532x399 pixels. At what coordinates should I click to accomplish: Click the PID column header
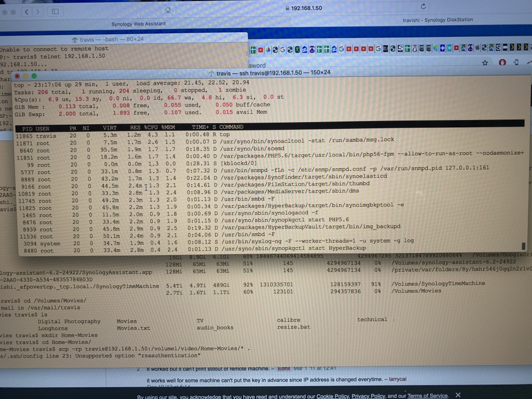point(26,129)
